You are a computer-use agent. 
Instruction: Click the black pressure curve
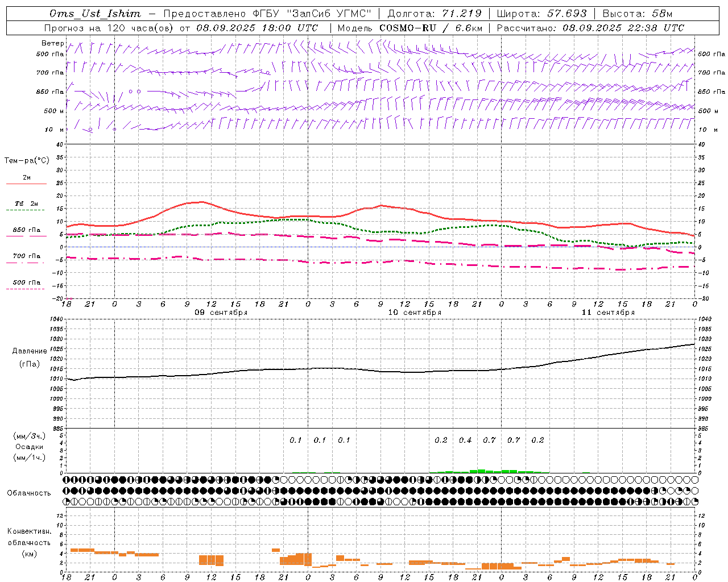[381, 371]
